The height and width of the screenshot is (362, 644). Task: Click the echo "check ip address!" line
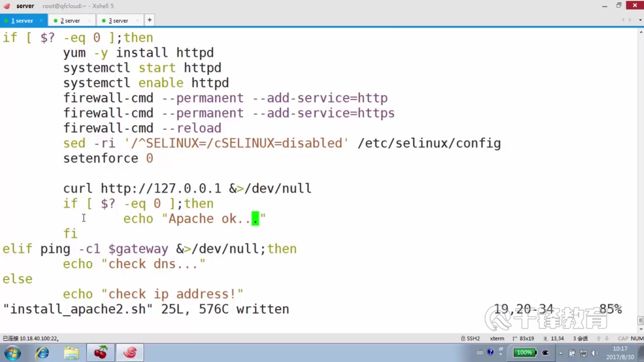(x=153, y=294)
